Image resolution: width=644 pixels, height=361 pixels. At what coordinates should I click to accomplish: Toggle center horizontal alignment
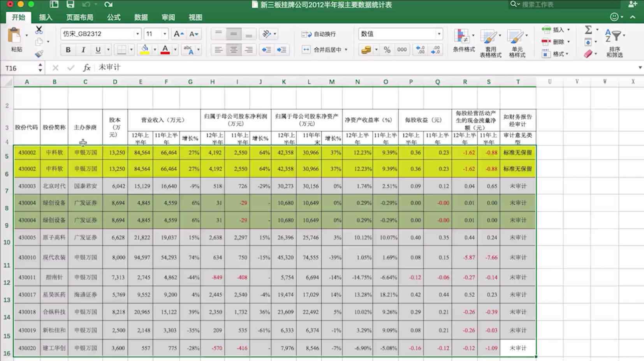point(234,50)
